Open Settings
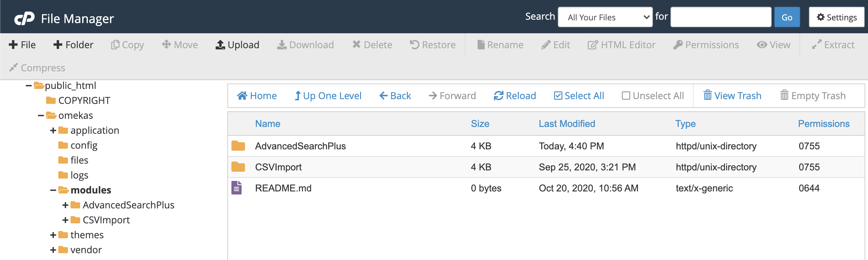The width and height of the screenshot is (868, 260). coord(836,17)
